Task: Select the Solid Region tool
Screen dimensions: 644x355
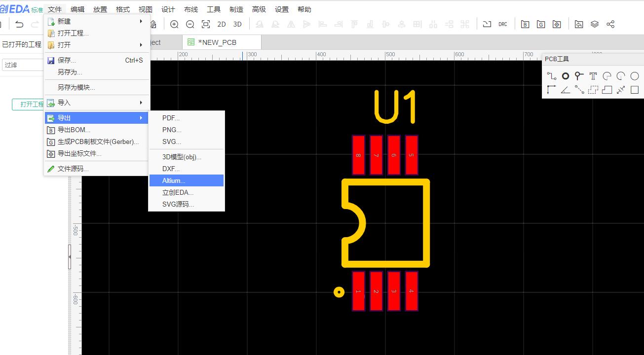Action: click(607, 90)
